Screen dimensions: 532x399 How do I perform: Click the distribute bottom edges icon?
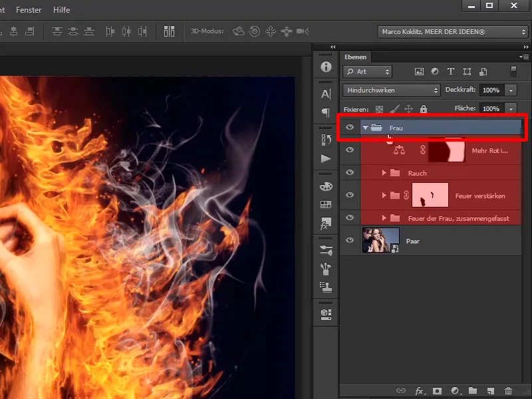(x=89, y=31)
